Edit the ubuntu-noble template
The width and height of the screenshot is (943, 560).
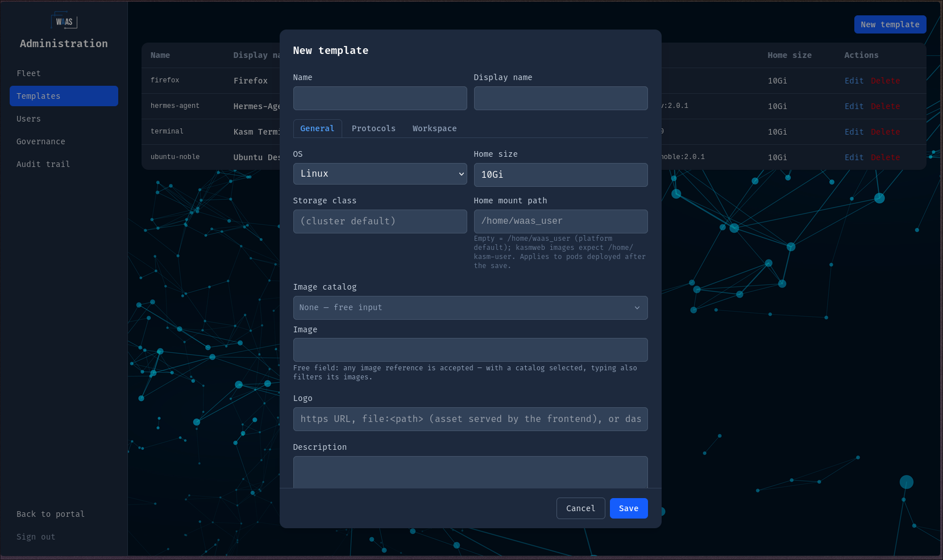(x=854, y=157)
